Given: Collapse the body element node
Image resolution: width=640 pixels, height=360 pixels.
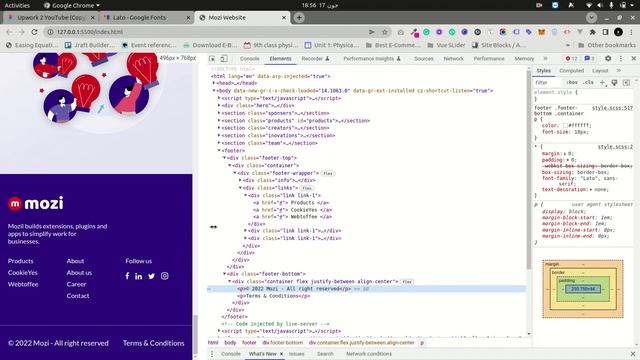Looking at the screenshot, I should [x=214, y=91].
